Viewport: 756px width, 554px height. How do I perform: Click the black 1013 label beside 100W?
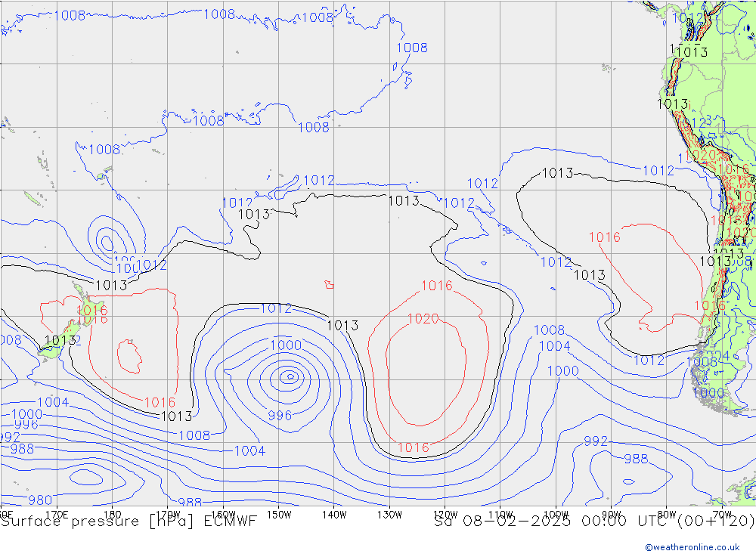point(558,173)
